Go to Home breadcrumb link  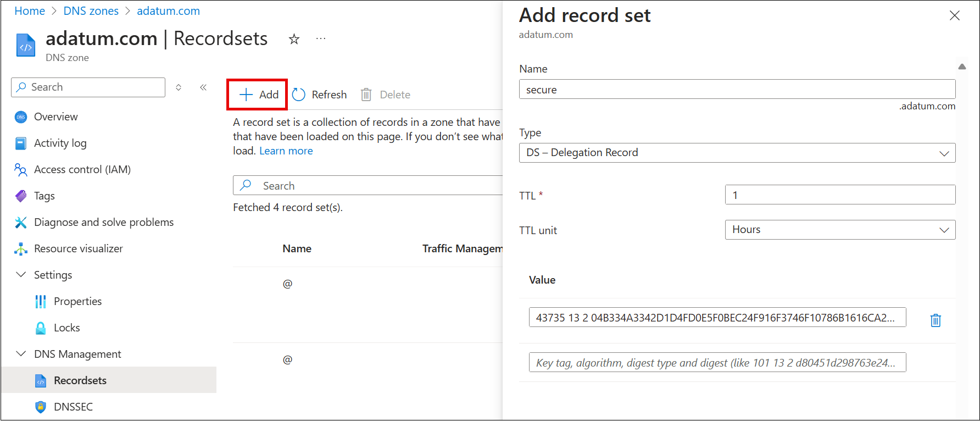coord(30,11)
